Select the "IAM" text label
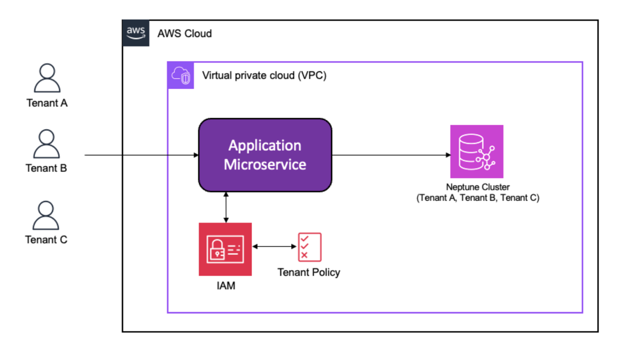The width and height of the screenshot is (644, 354). (x=226, y=285)
